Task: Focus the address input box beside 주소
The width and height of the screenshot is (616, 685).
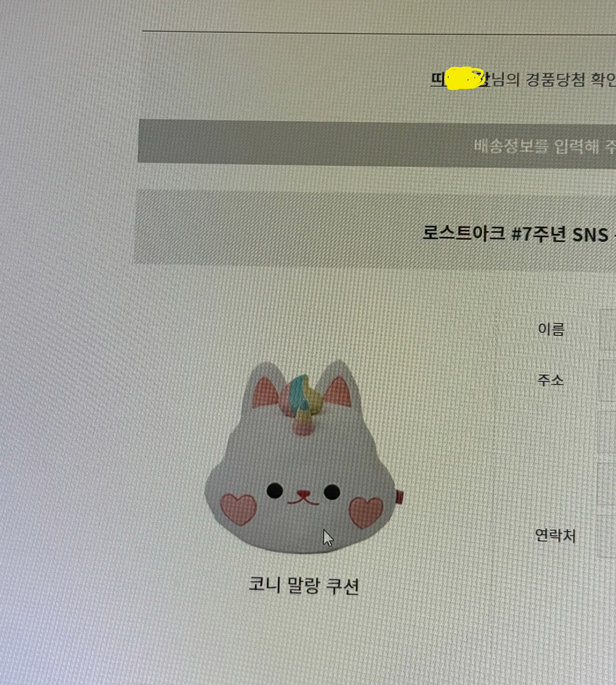Action: (x=607, y=381)
